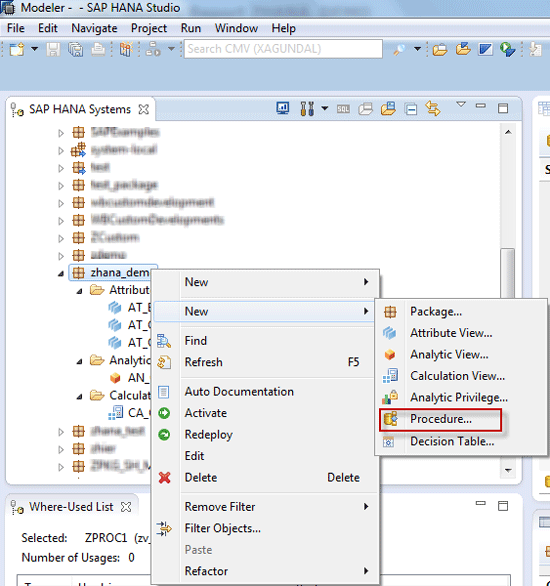The width and height of the screenshot is (550, 586).
Task: Open the Project menu
Action: pos(149,28)
